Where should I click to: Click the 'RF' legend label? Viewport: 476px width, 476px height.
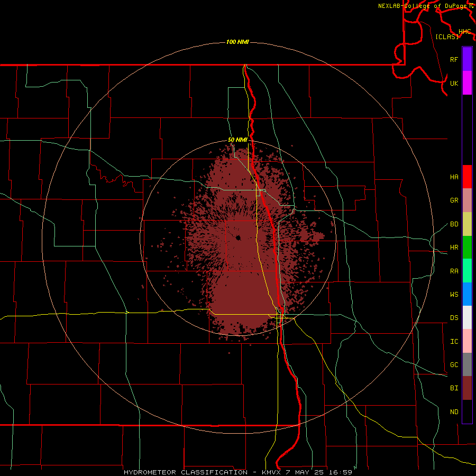(x=454, y=59)
